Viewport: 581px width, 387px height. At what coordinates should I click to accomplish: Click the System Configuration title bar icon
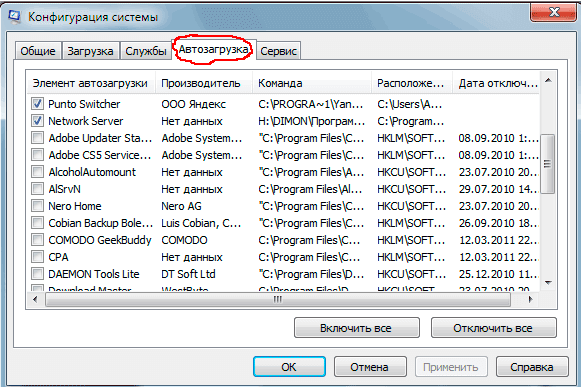[x=15, y=17]
